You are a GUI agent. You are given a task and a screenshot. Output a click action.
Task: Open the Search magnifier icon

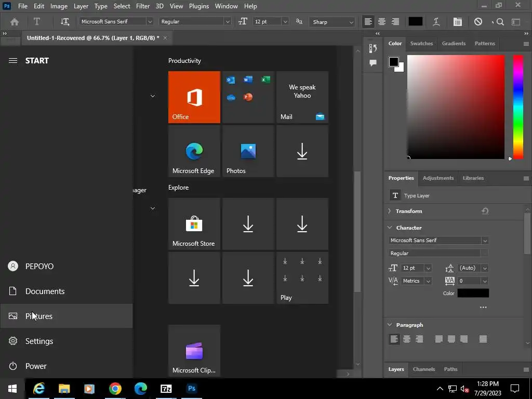(500, 22)
